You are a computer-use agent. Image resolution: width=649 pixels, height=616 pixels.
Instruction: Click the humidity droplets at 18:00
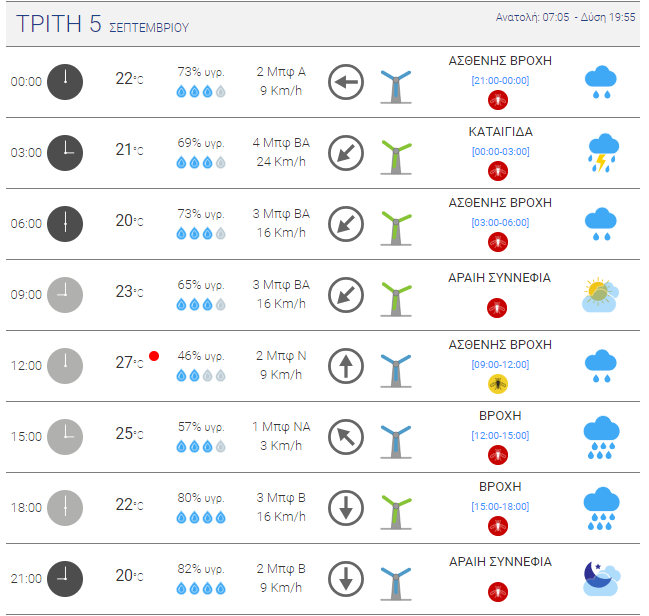pyautogui.click(x=201, y=517)
